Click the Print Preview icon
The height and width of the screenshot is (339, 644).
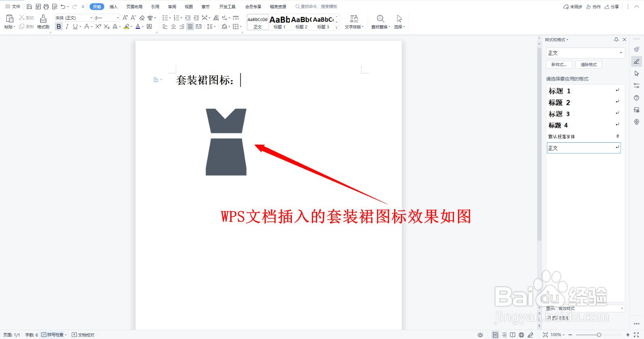click(x=55, y=6)
